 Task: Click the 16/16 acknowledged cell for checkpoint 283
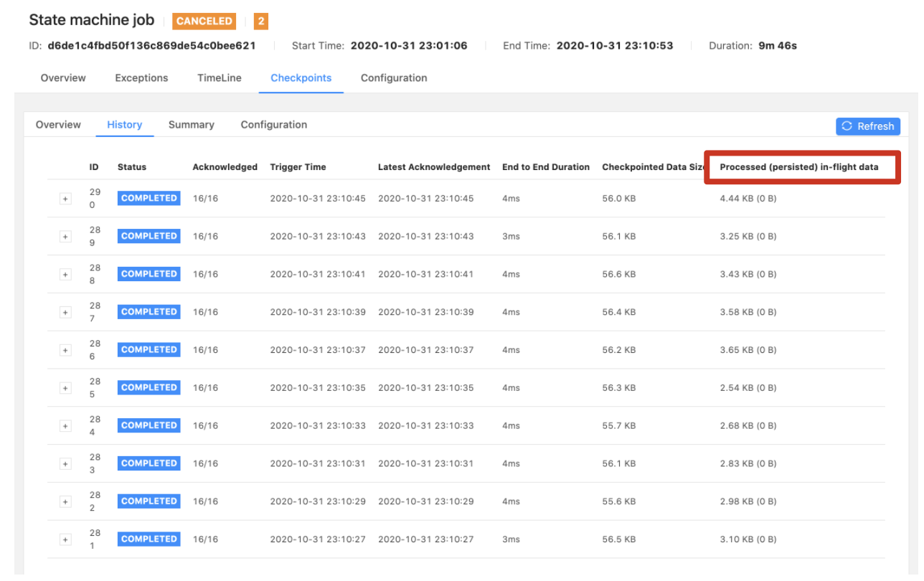coord(205,463)
